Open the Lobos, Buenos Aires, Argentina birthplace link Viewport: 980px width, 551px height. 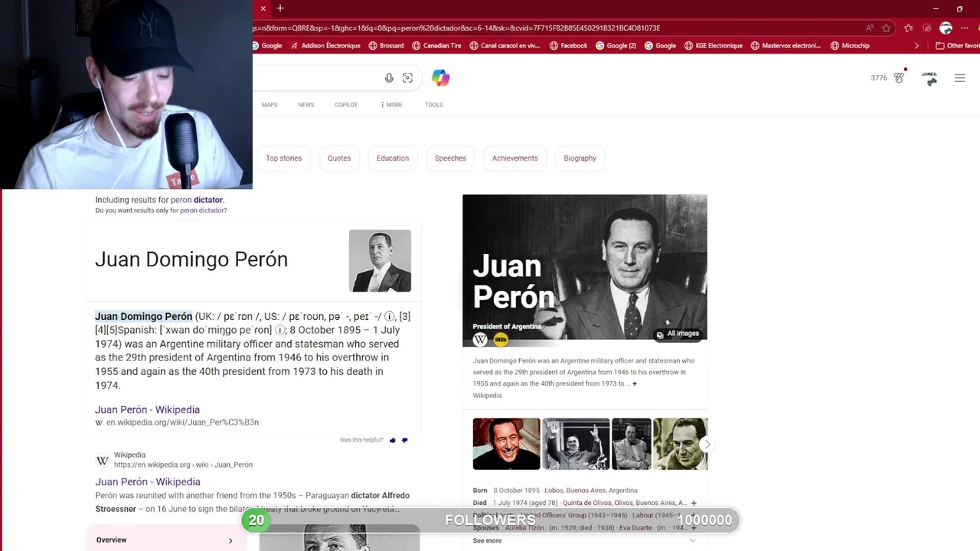590,491
